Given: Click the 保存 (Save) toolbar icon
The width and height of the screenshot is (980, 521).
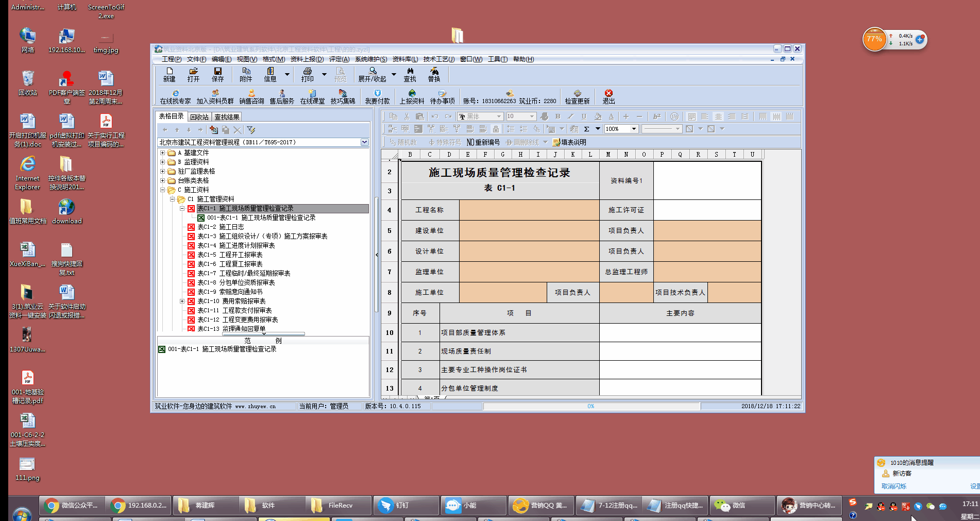Looking at the screenshot, I should [217, 74].
